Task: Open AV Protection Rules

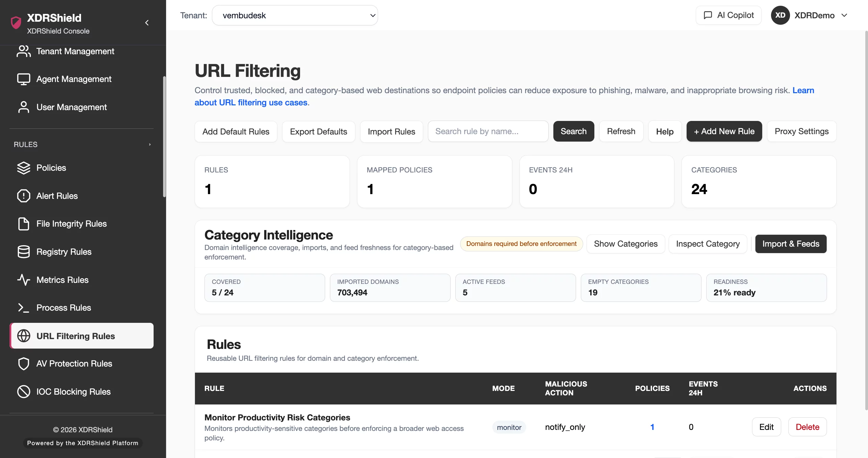Action: (81, 364)
